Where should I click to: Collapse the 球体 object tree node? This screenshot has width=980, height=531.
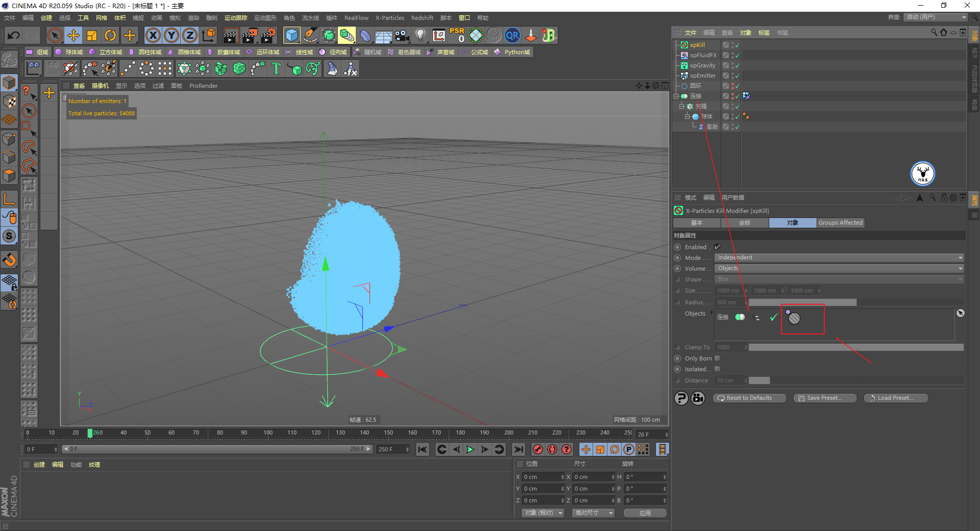point(688,116)
